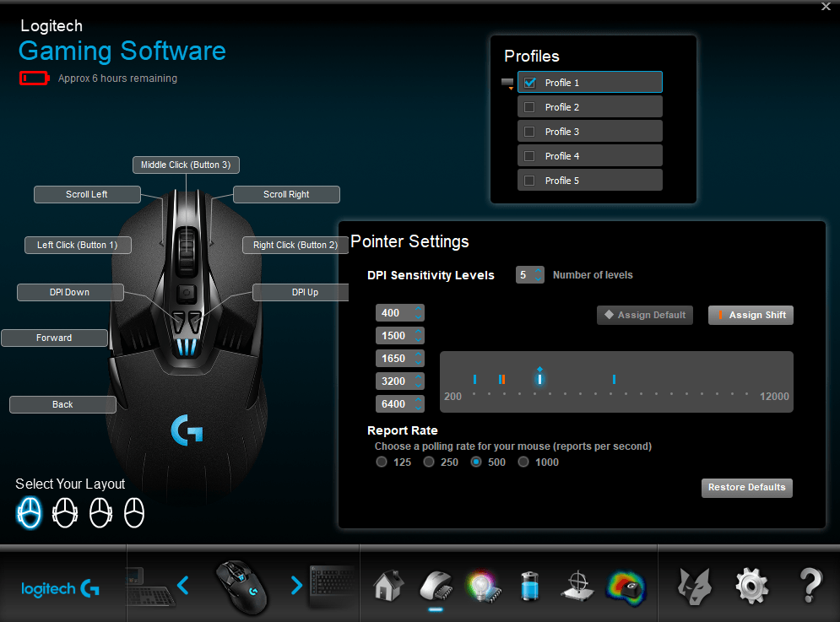Go to previous device with left arrow

pos(183,585)
